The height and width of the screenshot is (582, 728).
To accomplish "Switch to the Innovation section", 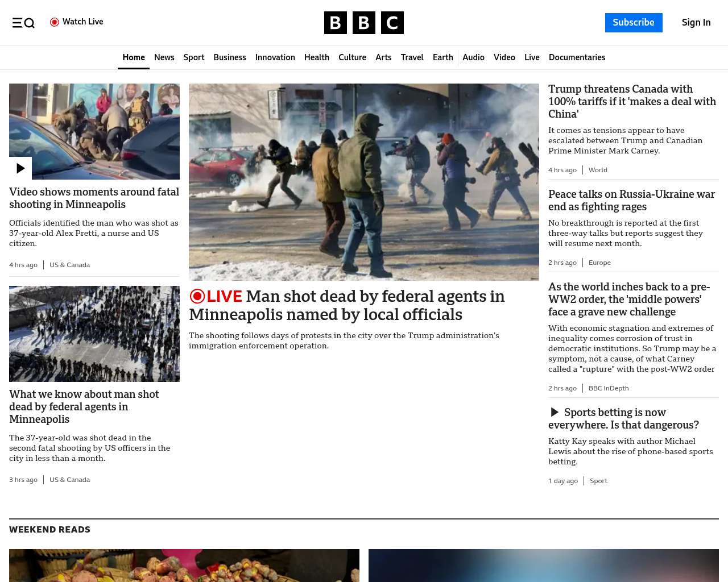I will (275, 57).
